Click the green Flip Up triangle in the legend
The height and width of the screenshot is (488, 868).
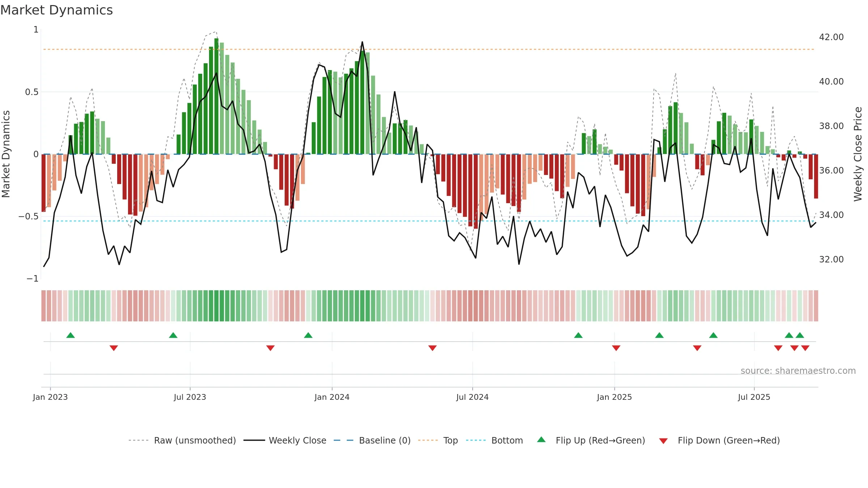(x=541, y=440)
